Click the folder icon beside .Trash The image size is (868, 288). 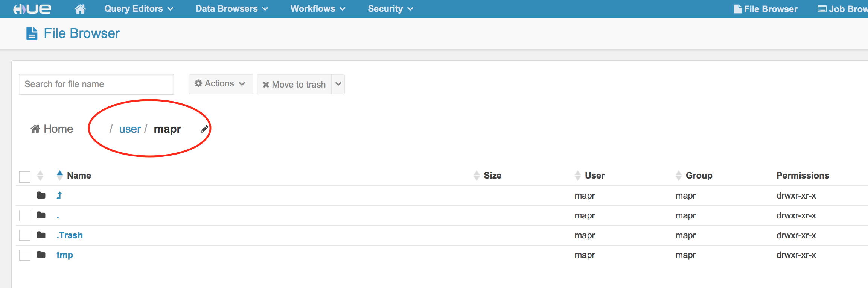point(41,235)
